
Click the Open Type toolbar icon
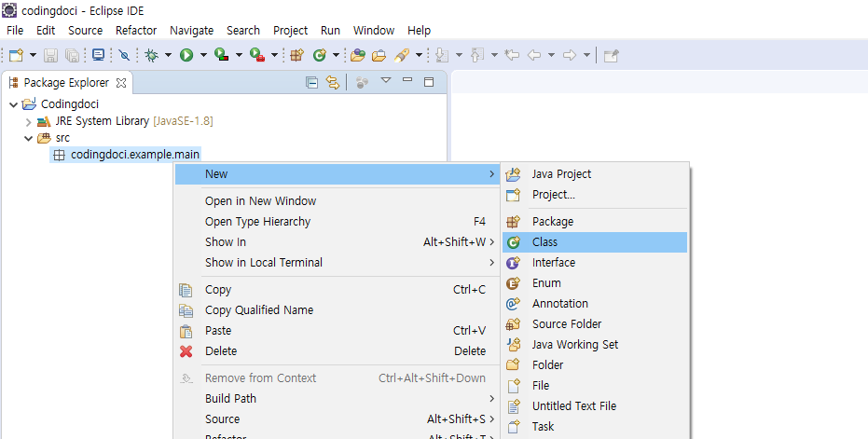point(358,55)
